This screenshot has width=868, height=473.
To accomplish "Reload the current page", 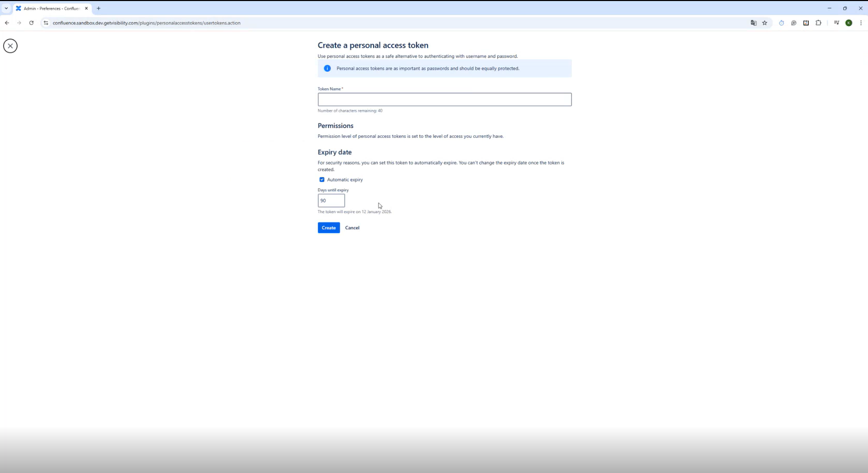I will 31,23.
